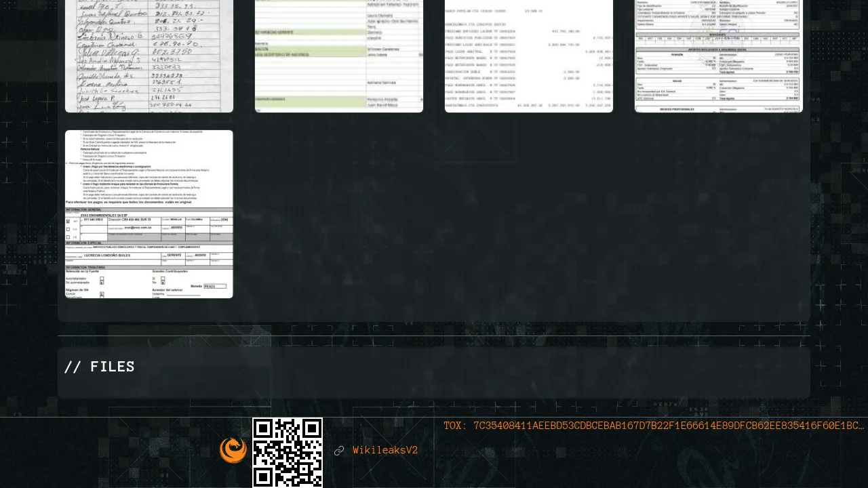Screen dimensions: 868x488
Task: Click the QR code image in footer
Action: coord(288,452)
